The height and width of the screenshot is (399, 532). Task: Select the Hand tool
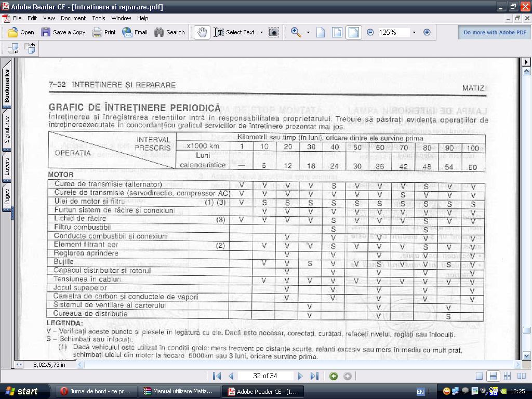click(202, 32)
